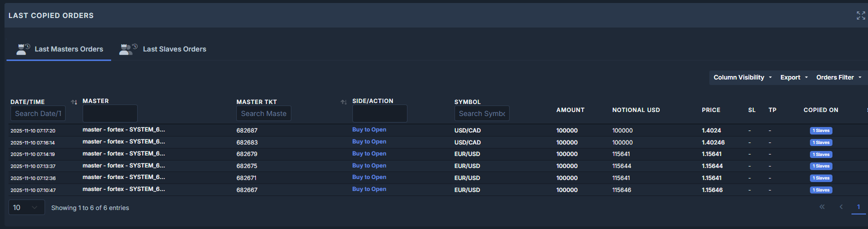
Task: Open the Column Visibility dropdown
Action: 742,77
